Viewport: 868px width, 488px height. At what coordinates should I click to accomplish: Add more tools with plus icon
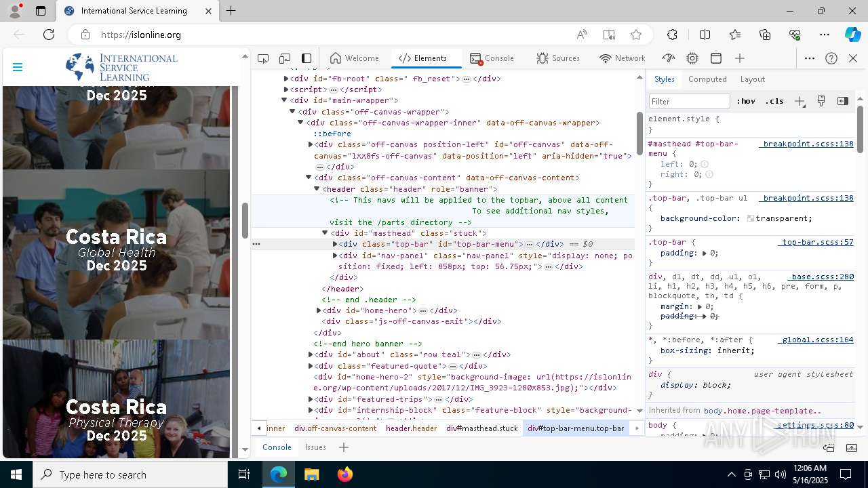740,58
